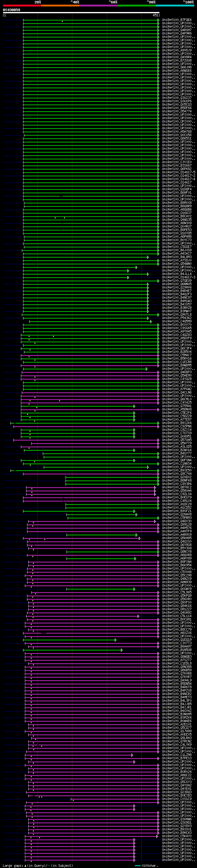Open hit UniRef100_Q4P9R6
The image size is (197, 868).
pyautogui.click(x=177, y=33)
